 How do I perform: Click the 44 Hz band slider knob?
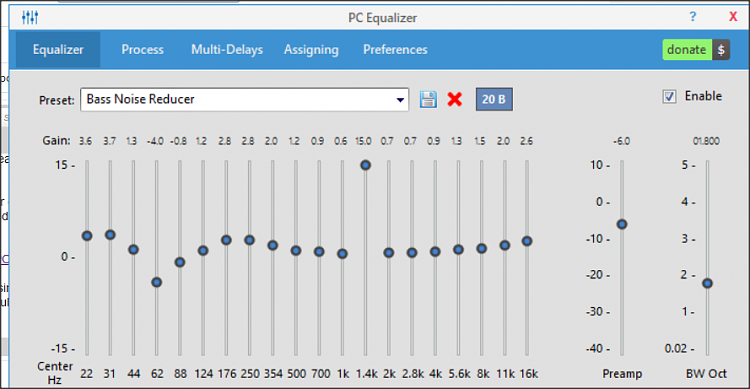tap(133, 250)
